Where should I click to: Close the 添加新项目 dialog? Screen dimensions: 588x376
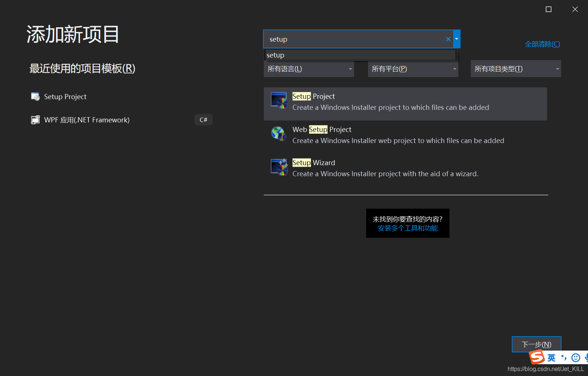point(575,9)
